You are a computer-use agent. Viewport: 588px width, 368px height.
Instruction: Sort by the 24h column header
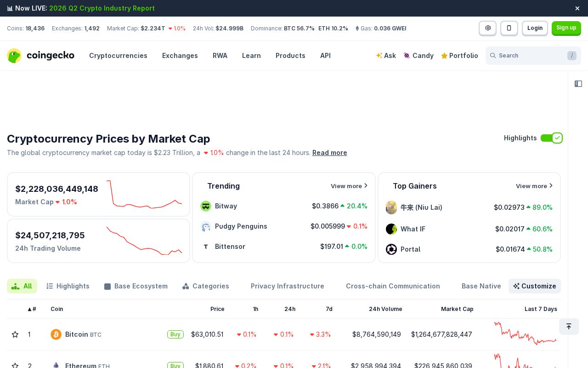click(290, 309)
